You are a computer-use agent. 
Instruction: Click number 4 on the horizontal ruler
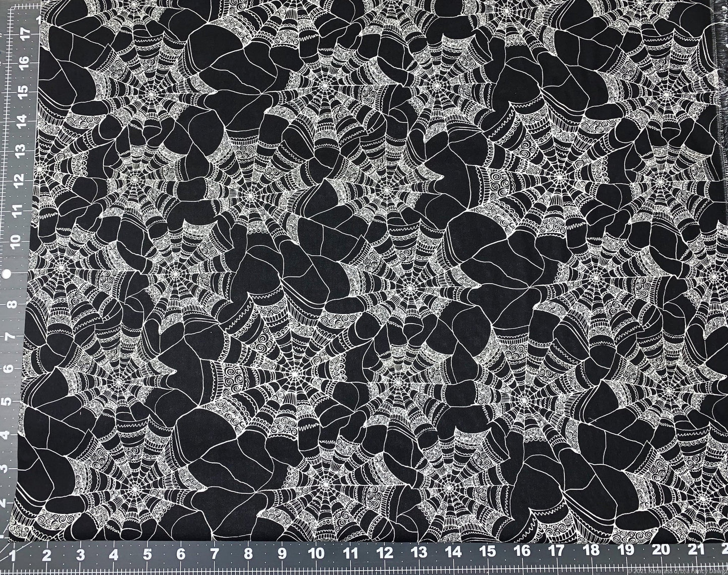click(114, 555)
